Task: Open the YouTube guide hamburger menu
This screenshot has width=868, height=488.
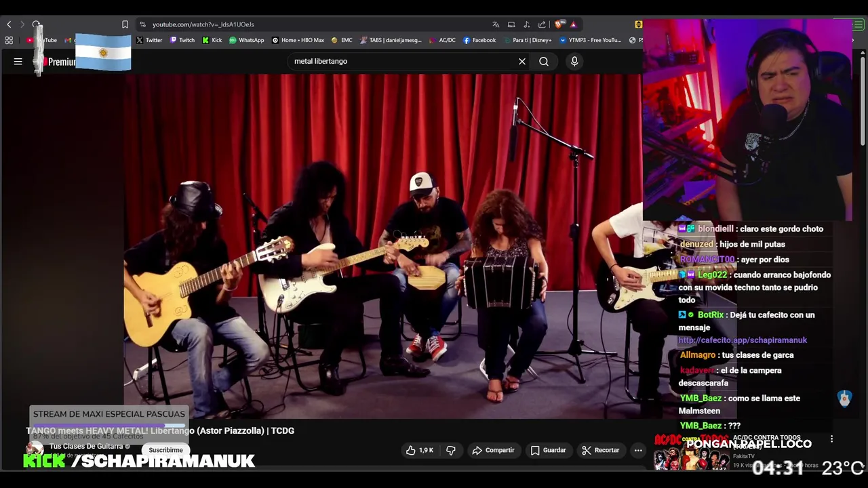Action: click(18, 62)
